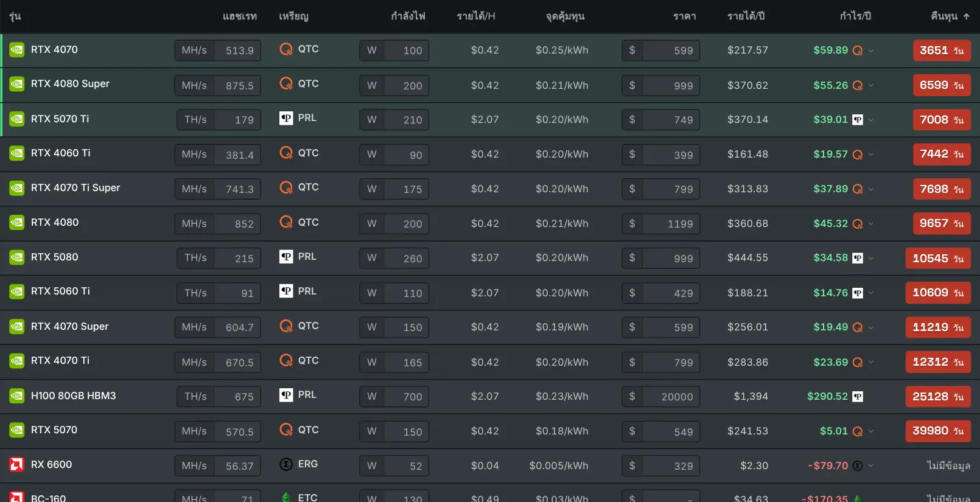The image size is (980, 502).
Task: Click the PRL coin icon in RTX 5060 Ti row
Action: pos(286,291)
